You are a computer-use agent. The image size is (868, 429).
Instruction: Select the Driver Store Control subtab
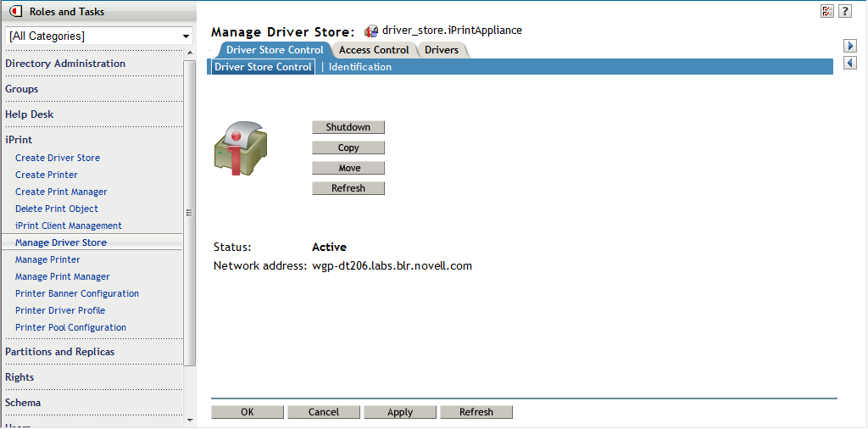tap(263, 67)
